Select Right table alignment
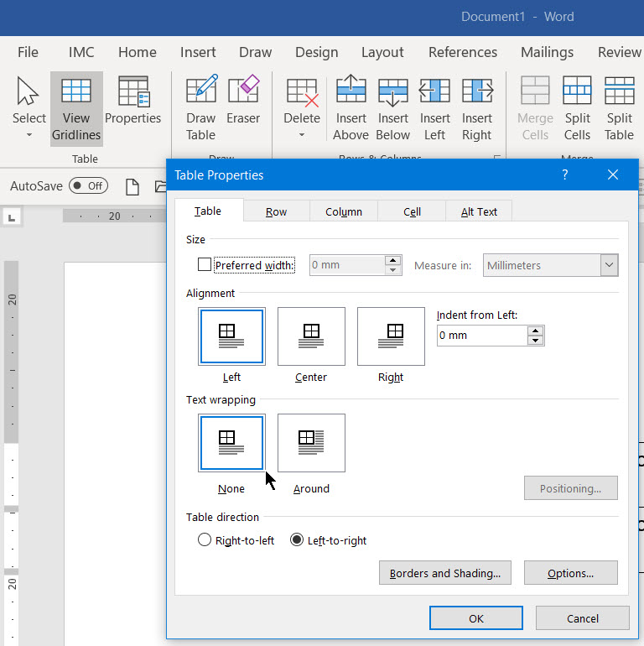The image size is (644, 646). tap(391, 336)
